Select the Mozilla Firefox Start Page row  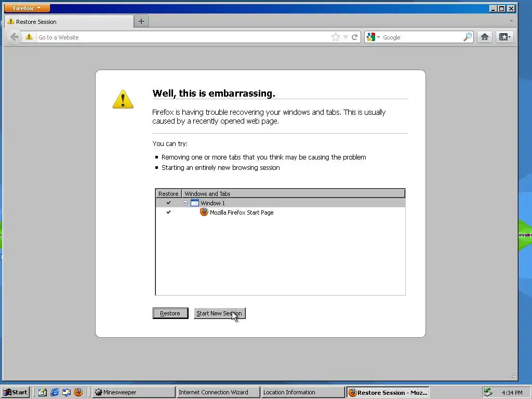(x=280, y=212)
